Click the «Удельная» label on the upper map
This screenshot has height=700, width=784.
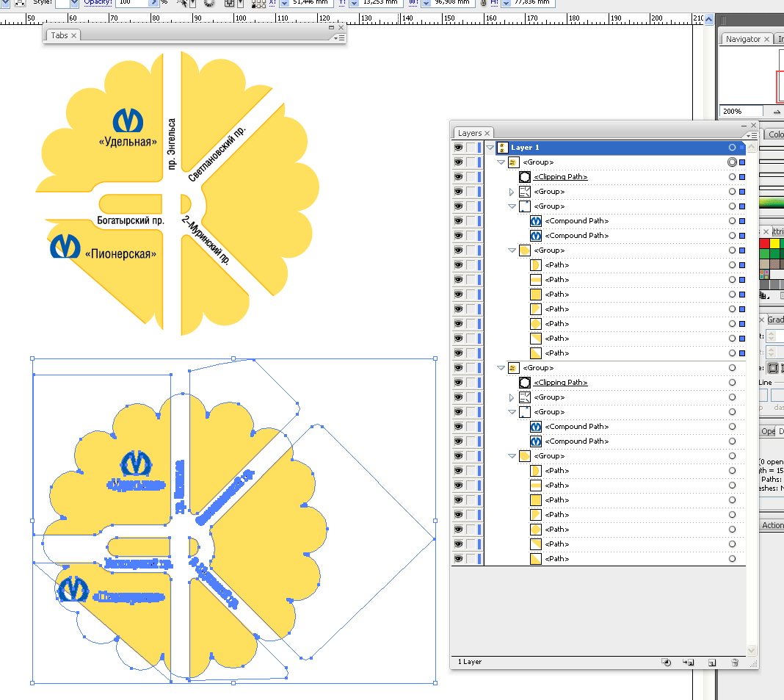click(x=128, y=142)
